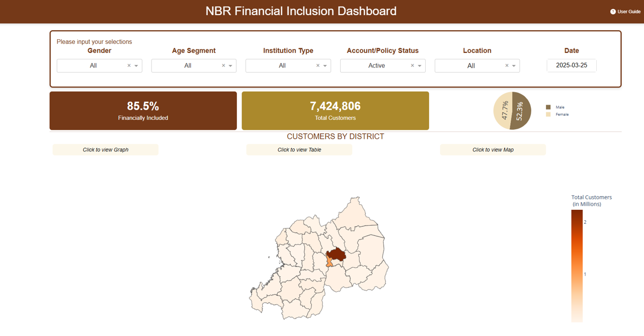Clear the Institution Type x icon

pos(318,65)
